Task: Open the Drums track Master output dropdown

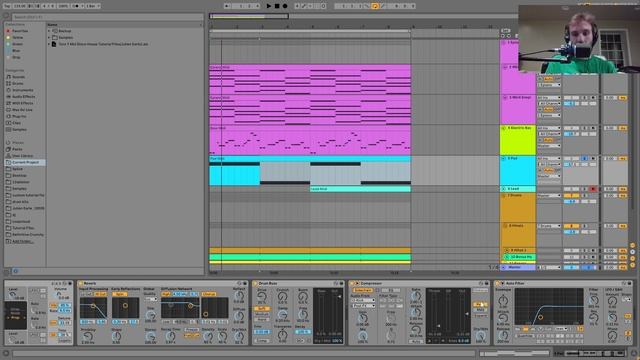Action: tap(549, 196)
